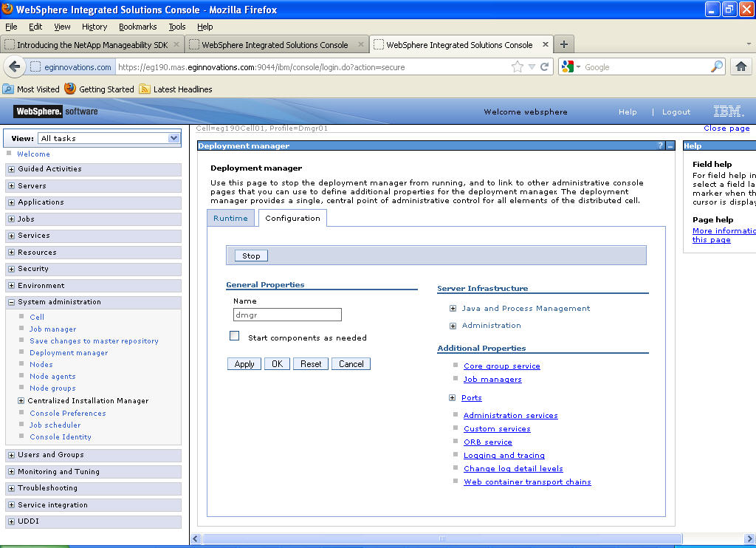Log out of the console
This screenshot has width=756, height=548.
(676, 112)
